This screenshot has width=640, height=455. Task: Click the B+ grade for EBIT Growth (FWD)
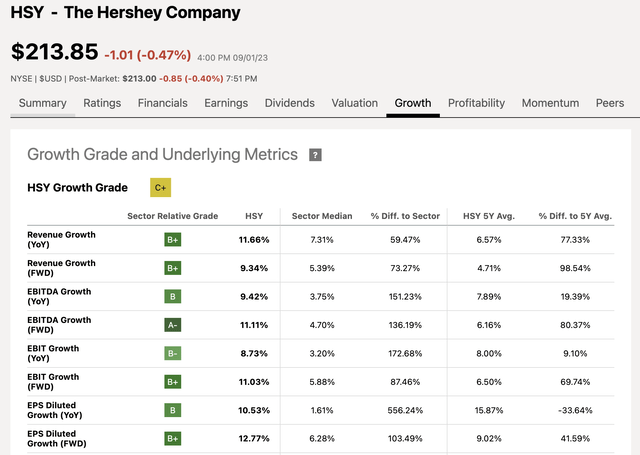point(173,382)
